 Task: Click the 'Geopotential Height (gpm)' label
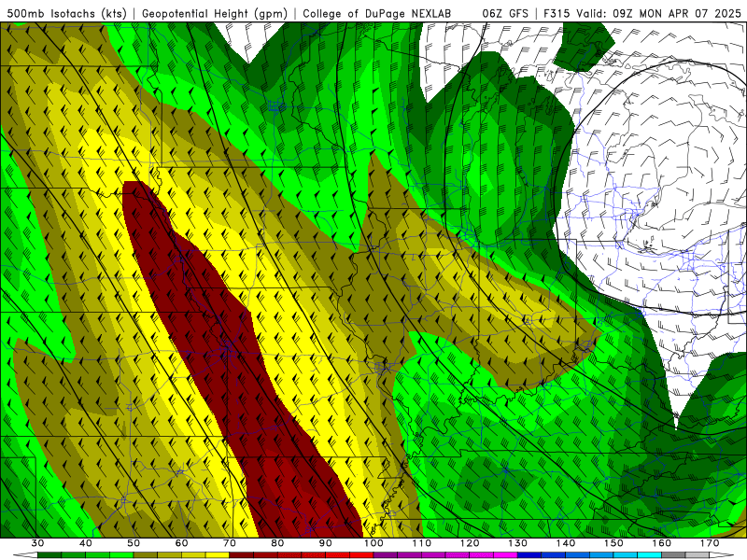tap(215, 13)
